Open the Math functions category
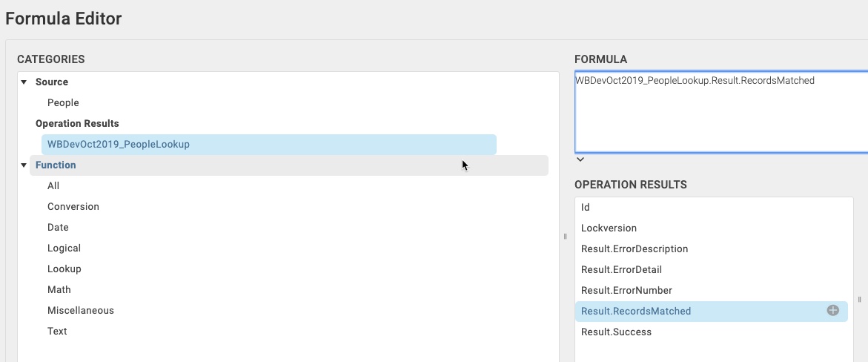Viewport: 868px width, 362px height. tap(59, 289)
